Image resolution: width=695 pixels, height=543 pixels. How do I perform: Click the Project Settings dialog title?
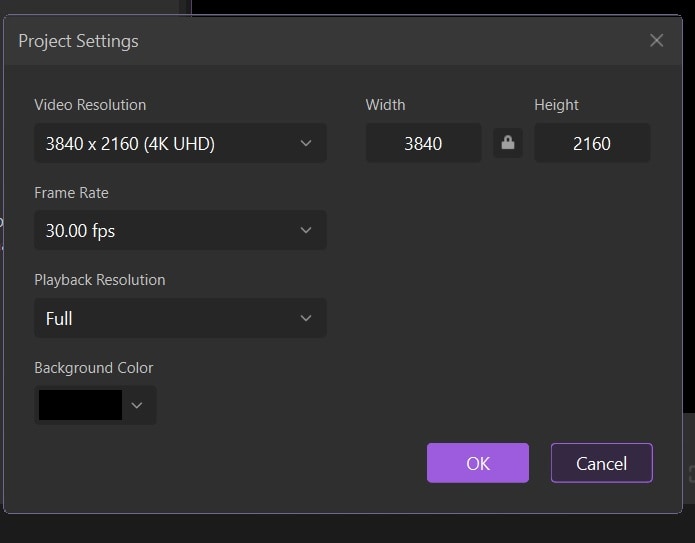[x=79, y=41]
